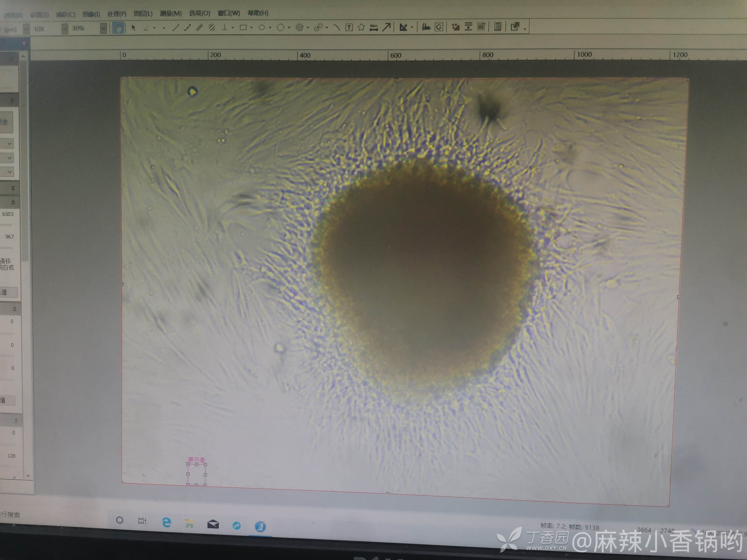This screenshot has width=747, height=560.
Task: Collapse the panel section above value 128
Action: click(x=16, y=421)
